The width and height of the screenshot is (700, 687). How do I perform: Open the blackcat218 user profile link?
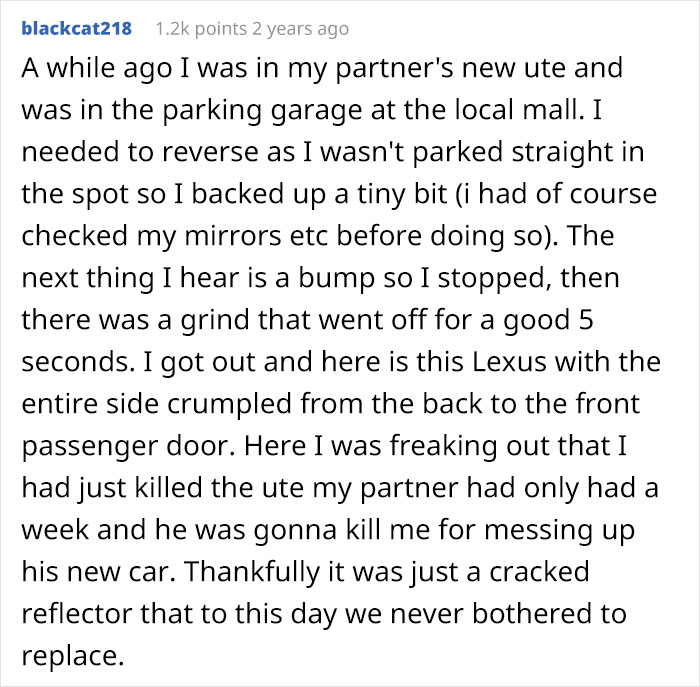(x=76, y=28)
